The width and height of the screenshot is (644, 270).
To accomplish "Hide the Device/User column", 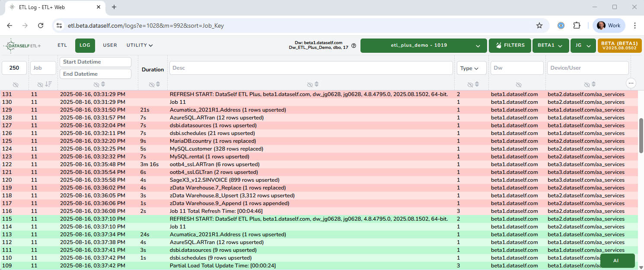I will pos(587,84).
